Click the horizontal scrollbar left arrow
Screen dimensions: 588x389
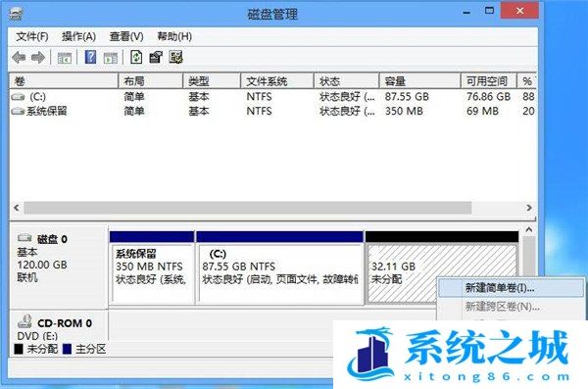tap(16, 208)
